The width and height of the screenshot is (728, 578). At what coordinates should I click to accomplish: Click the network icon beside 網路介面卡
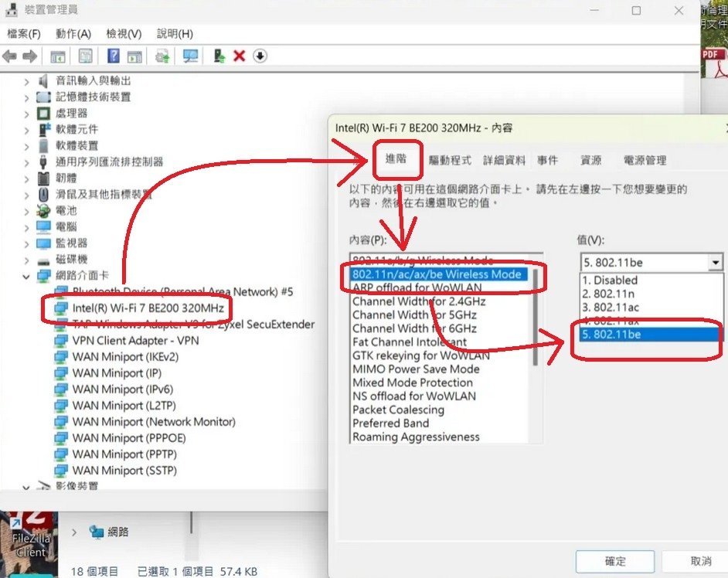(x=43, y=276)
